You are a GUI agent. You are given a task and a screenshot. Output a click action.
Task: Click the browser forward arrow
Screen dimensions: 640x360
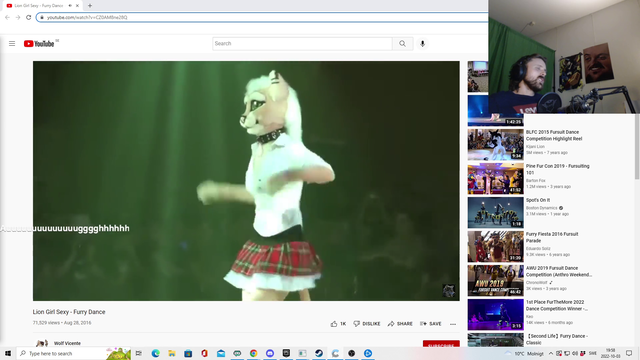(18, 17)
